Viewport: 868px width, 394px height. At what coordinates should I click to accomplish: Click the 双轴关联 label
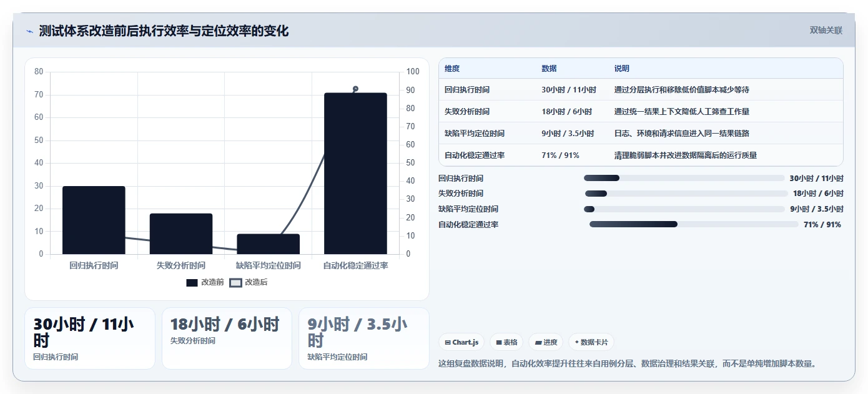point(826,31)
